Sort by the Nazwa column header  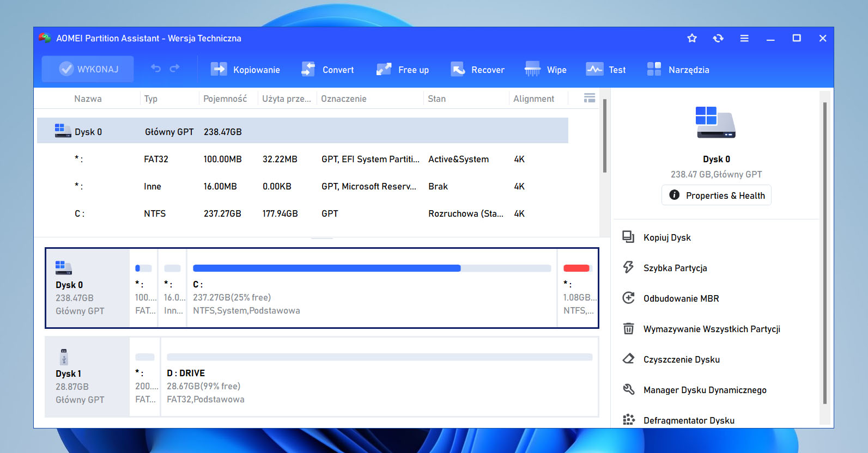tap(88, 99)
